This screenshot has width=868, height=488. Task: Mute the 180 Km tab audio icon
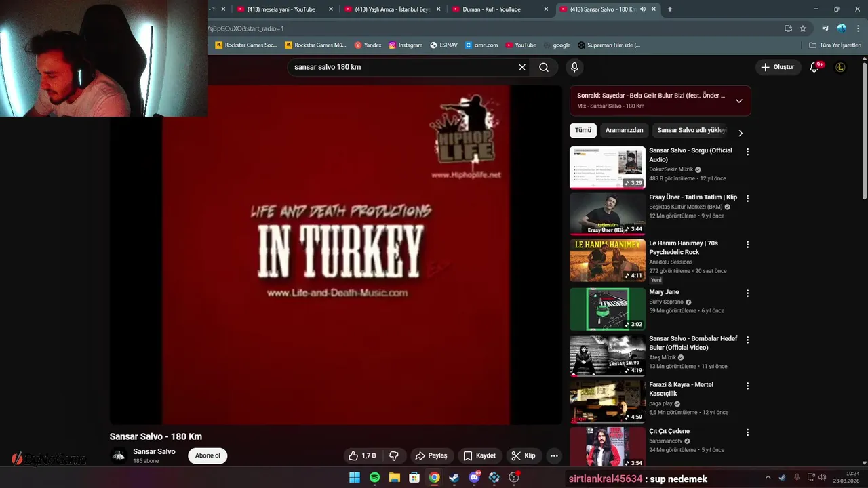pos(643,9)
